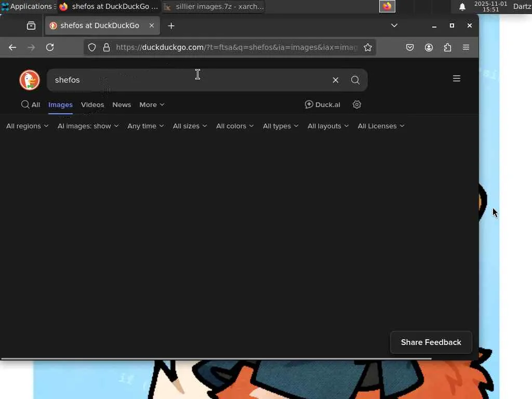Screen dimensions: 532x399
Task: View site security via the padlock icon
Action: 106,47
